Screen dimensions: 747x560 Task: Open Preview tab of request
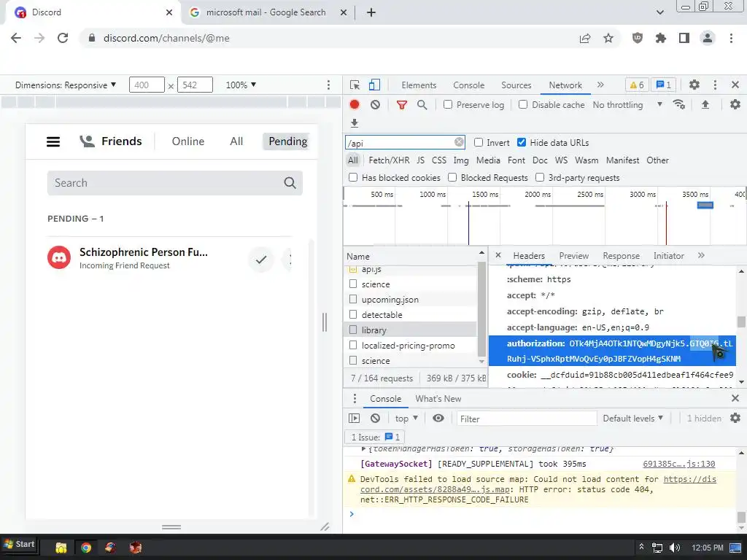tap(573, 256)
